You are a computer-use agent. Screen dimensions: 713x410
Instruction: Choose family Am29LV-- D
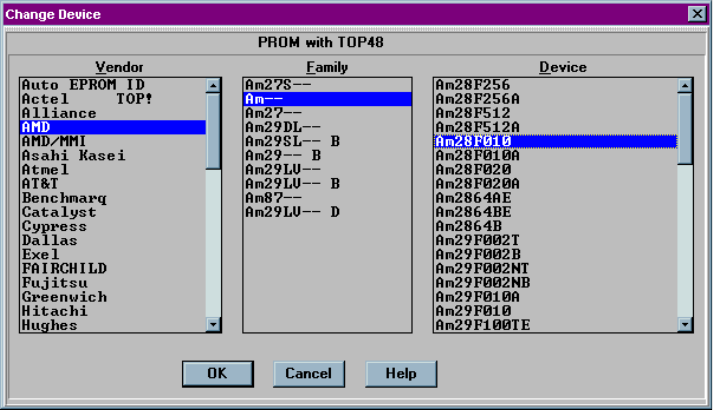click(327, 212)
